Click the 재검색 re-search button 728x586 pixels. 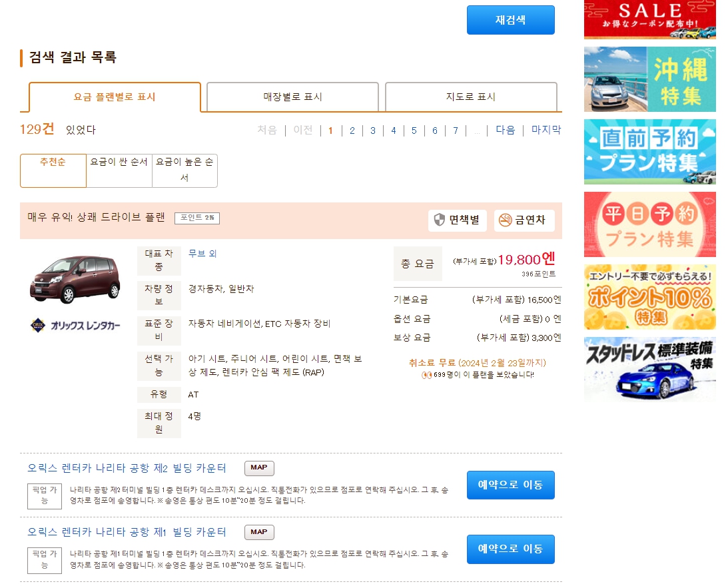click(510, 20)
